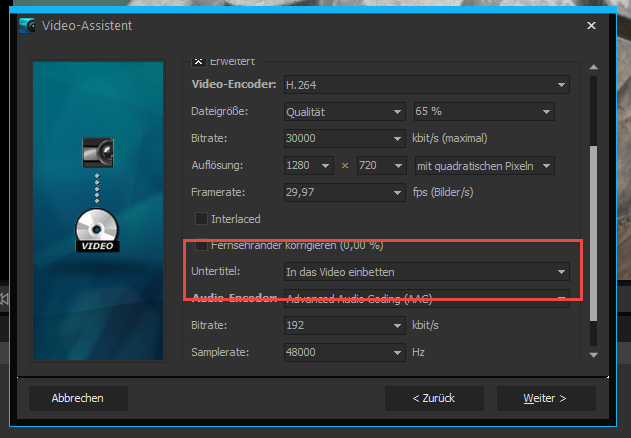Viewport: 631px width, 438px height.
Task: Click the camera icon in the preview panel
Action: 98,151
